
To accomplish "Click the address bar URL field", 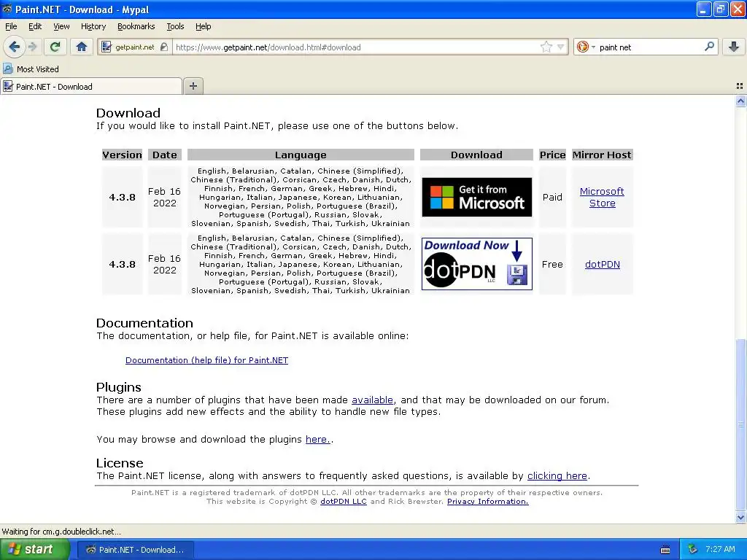I will click(356, 47).
